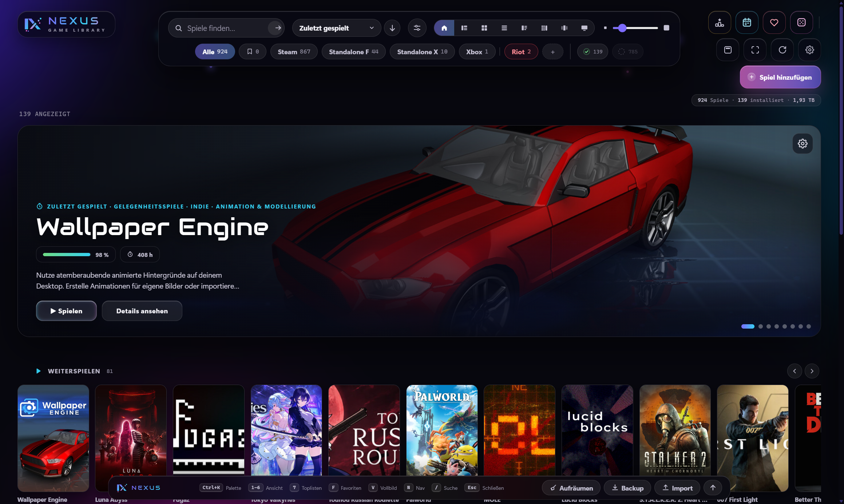Open the Zuletzt gespielt sort dropdown
844x504 pixels.
336,28
